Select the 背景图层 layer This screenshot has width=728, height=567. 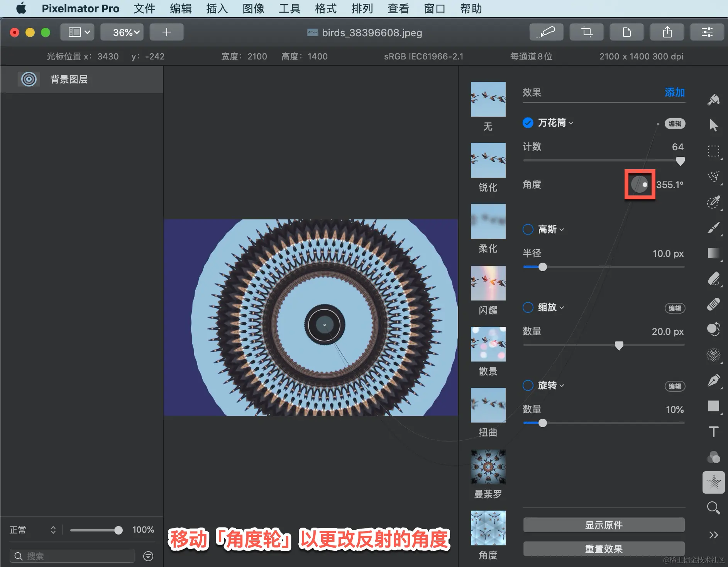(x=81, y=79)
